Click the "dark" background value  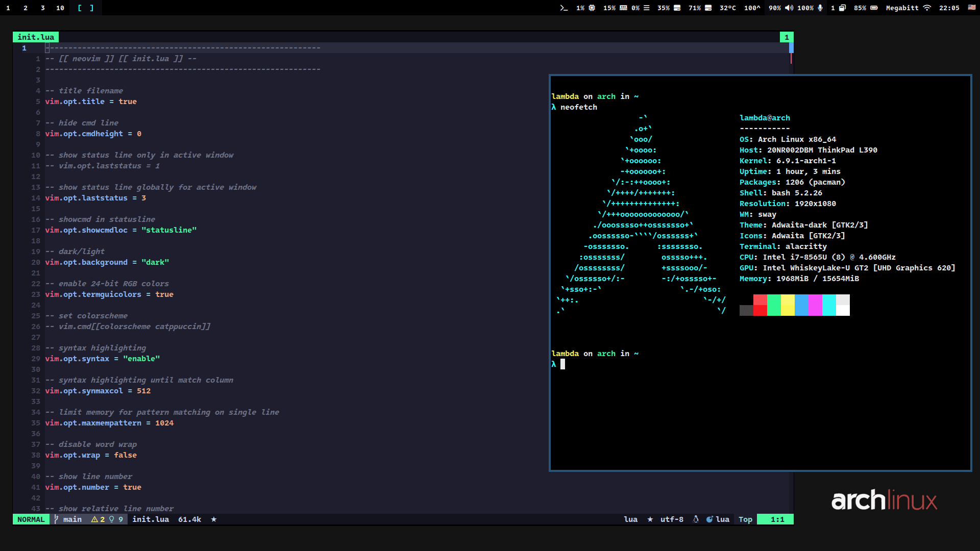155,262
